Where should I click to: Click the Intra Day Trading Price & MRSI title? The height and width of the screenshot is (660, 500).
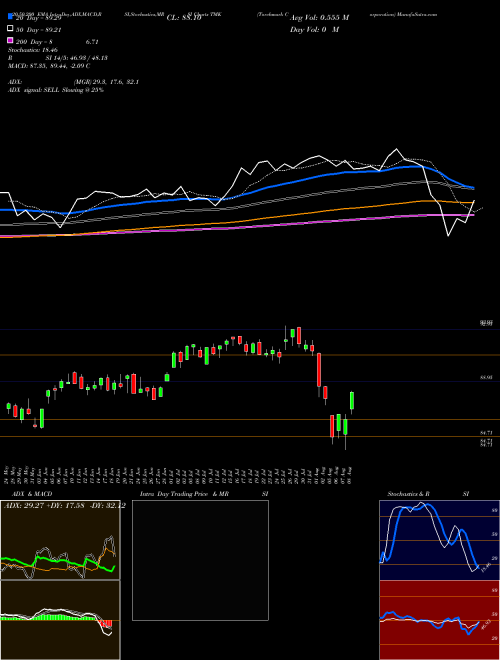(204, 494)
